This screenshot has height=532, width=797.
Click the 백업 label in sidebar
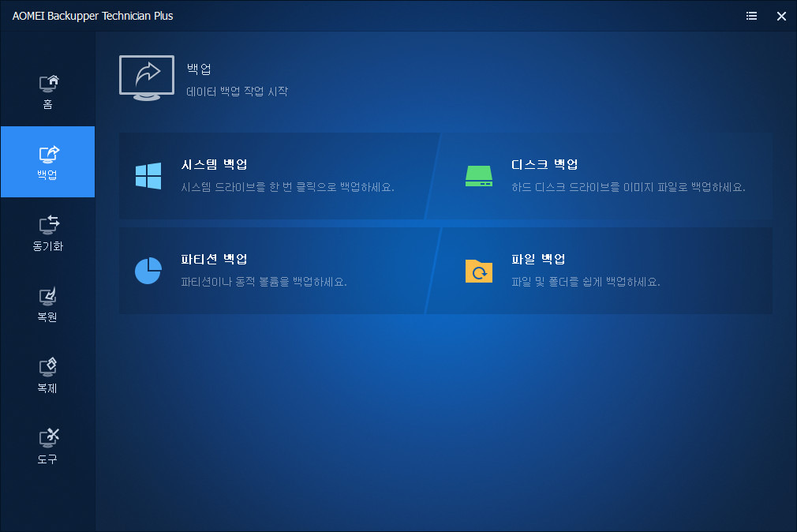tap(47, 175)
